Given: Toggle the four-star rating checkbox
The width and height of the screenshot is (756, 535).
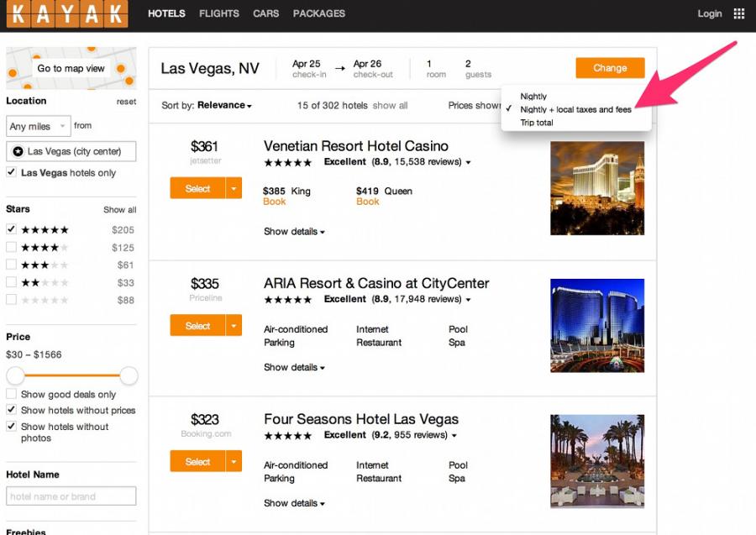Looking at the screenshot, I should pyautogui.click(x=11, y=247).
